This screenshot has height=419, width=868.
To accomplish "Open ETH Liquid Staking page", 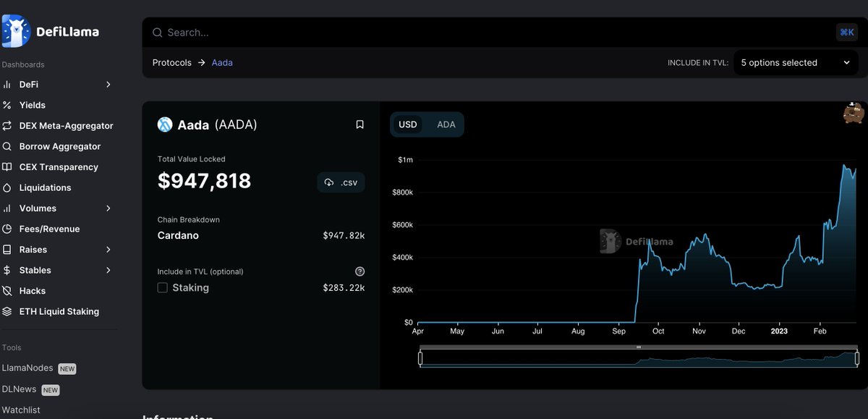I will pos(59,311).
